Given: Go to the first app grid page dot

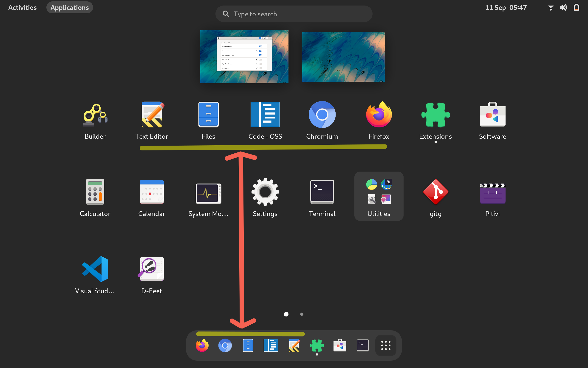Looking at the screenshot, I should (x=286, y=314).
